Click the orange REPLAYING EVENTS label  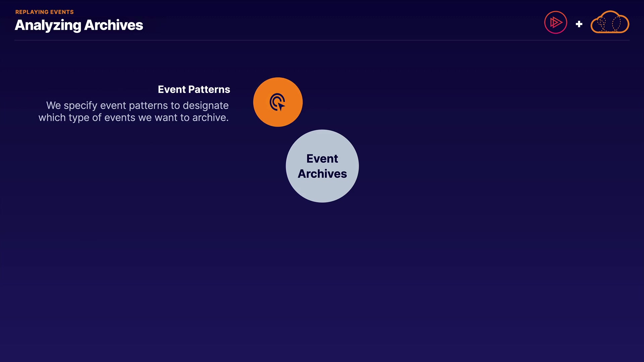pyautogui.click(x=44, y=12)
